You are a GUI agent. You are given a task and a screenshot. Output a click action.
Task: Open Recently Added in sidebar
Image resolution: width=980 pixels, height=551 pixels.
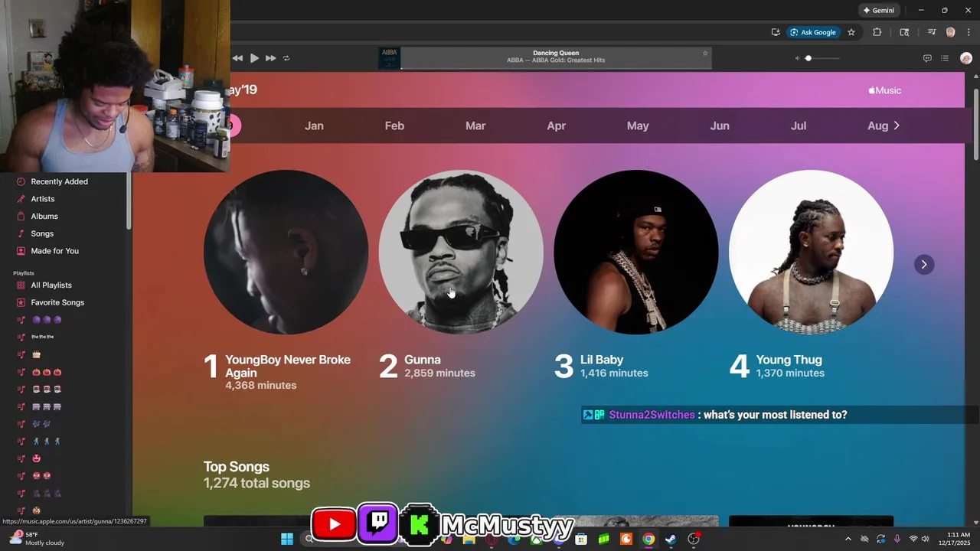pyautogui.click(x=59, y=181)
